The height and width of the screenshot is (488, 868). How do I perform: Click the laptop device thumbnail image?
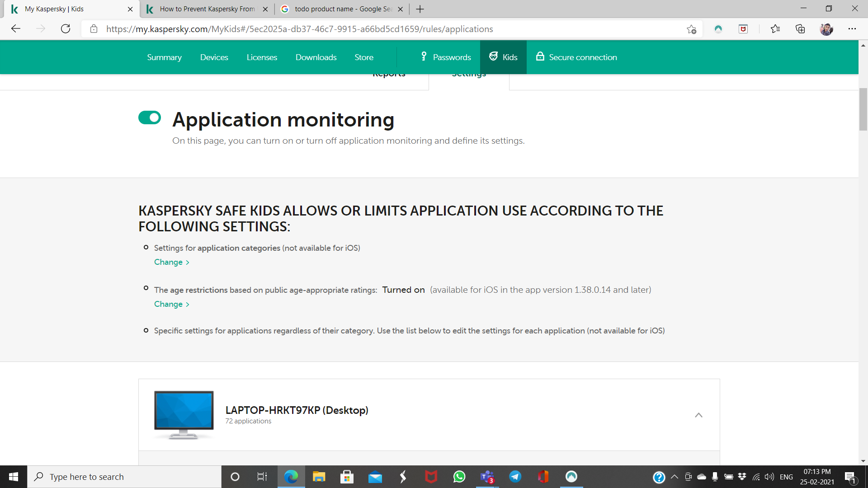point(184,415)
